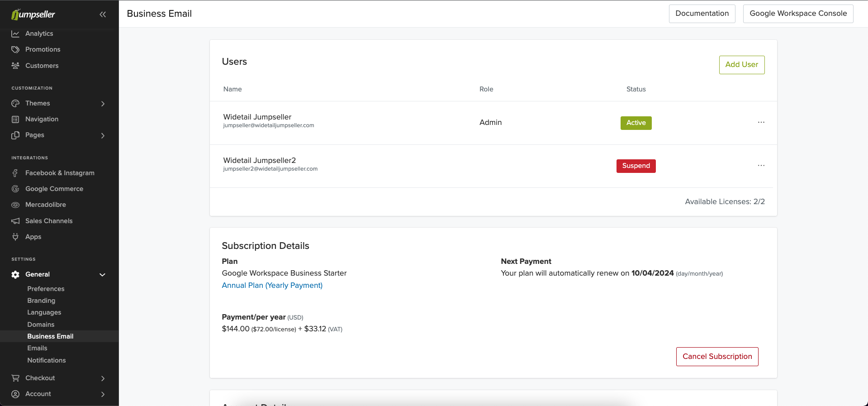Image resolution: width=868 pixels, height=406 pixels.
Task: Click Annual Plan (Yearly Payment) link
Action: tap(272, 285)
